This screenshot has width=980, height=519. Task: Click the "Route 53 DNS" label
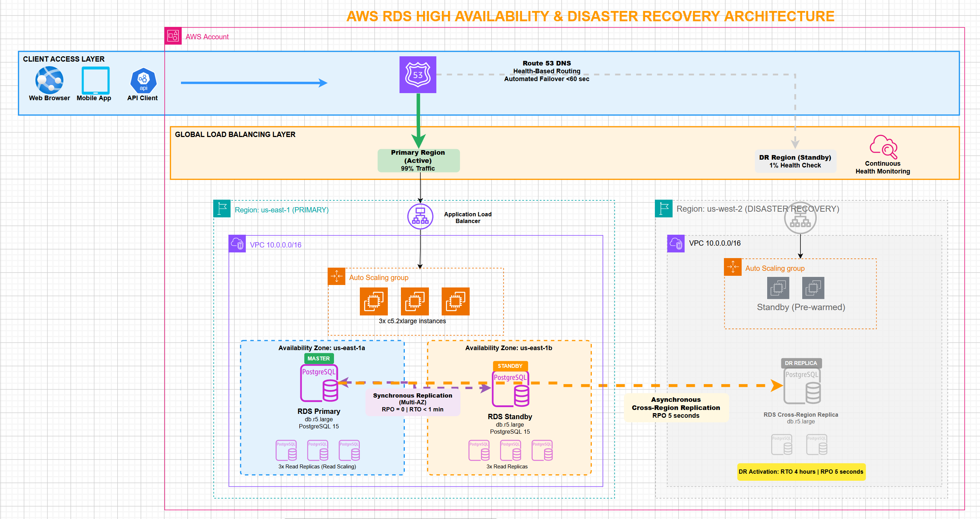[547, 63]
